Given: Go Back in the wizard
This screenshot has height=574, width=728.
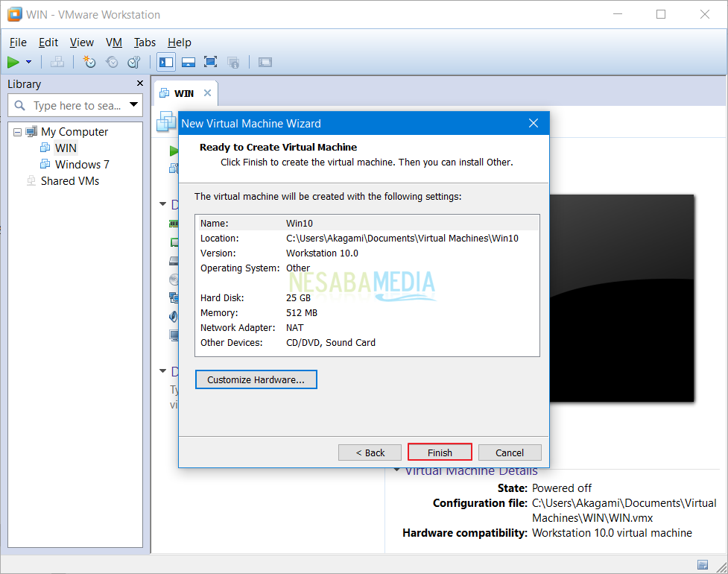Looking at the screenshot, I should [370, 452].
